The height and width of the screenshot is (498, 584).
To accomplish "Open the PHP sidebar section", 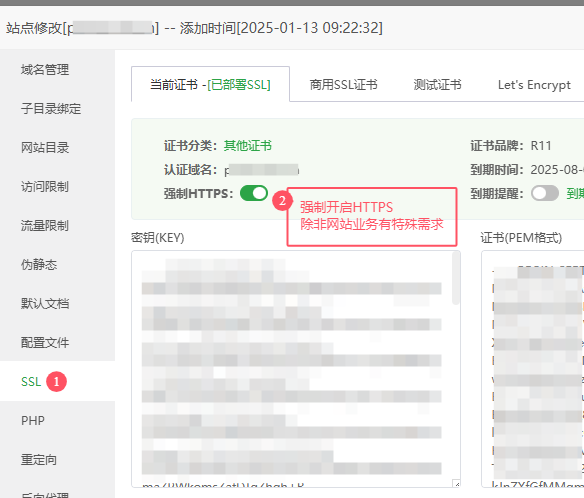I will [x=33, y=421].
